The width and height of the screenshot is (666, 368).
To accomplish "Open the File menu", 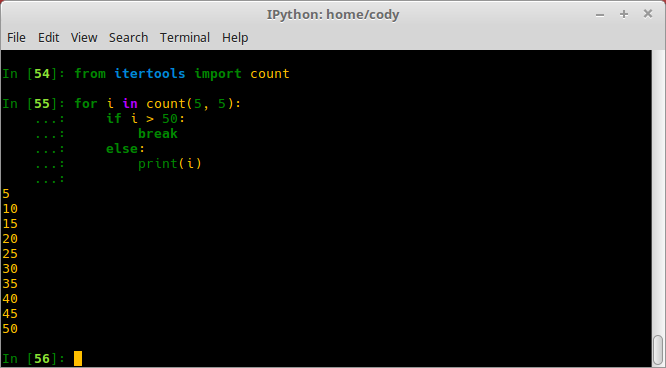I will pyautogui.click(x=16, y=38).
